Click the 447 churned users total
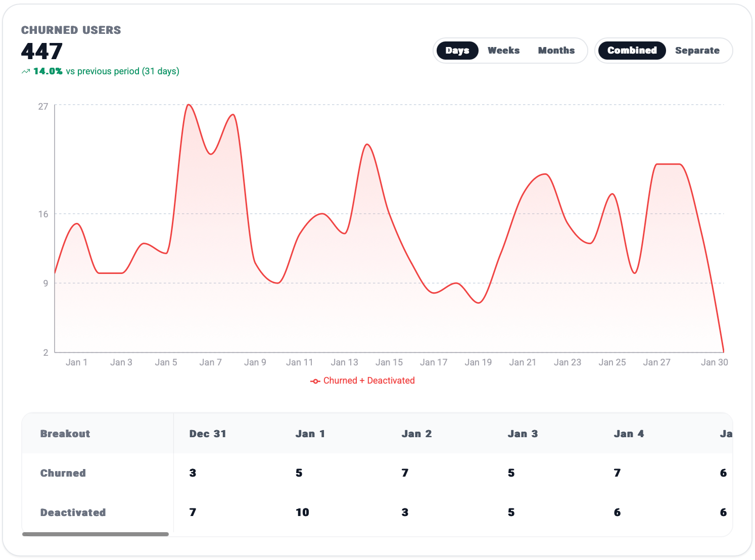The height and width of the screenshot is (560, 755). (42, 51)
